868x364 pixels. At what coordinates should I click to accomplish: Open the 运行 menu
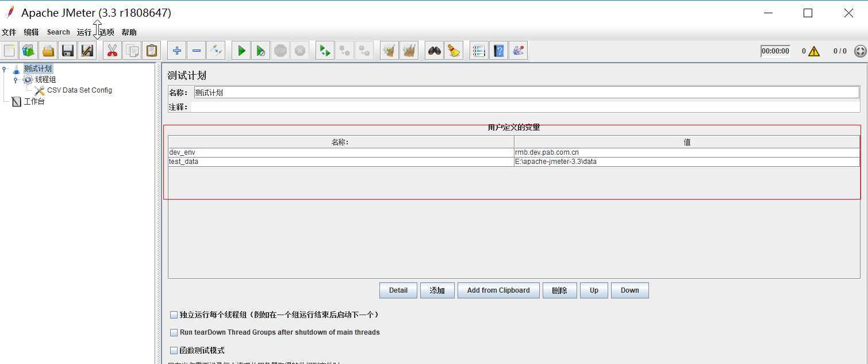click(84, 32)
